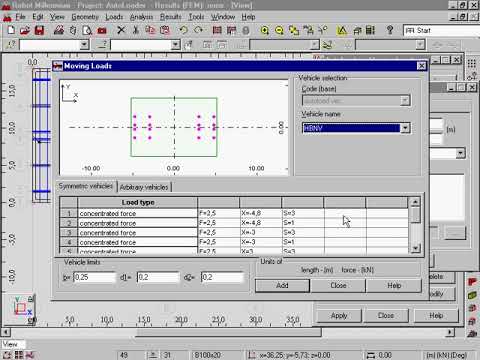Image resolution: width=480 pixels, height=360 pixels.
Task: Click the Print preview magnifier-page icon
Action: 87,30
